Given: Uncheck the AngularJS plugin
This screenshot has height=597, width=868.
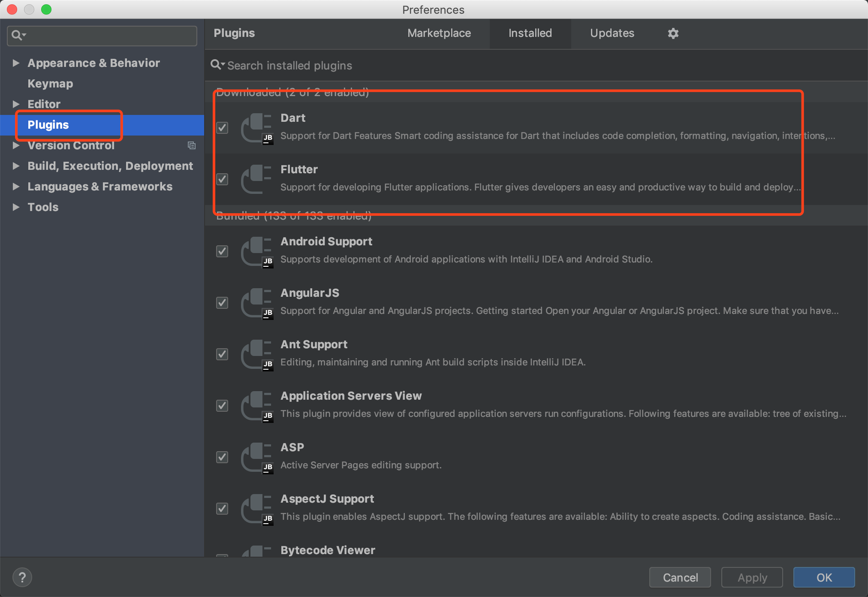Looking at the screenshot, I should tap(222, 303).
